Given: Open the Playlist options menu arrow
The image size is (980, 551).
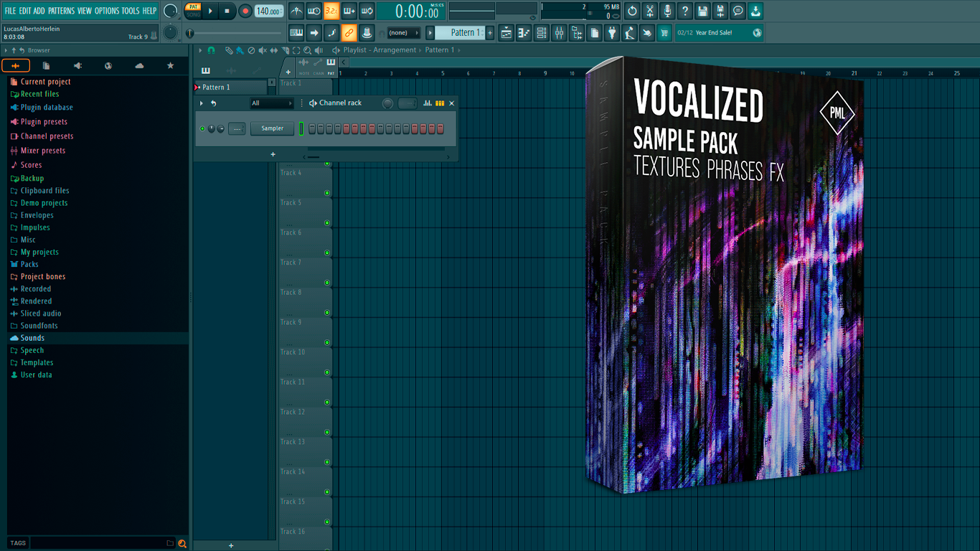Looking at the screenshot, I should (x=202, y=50).
